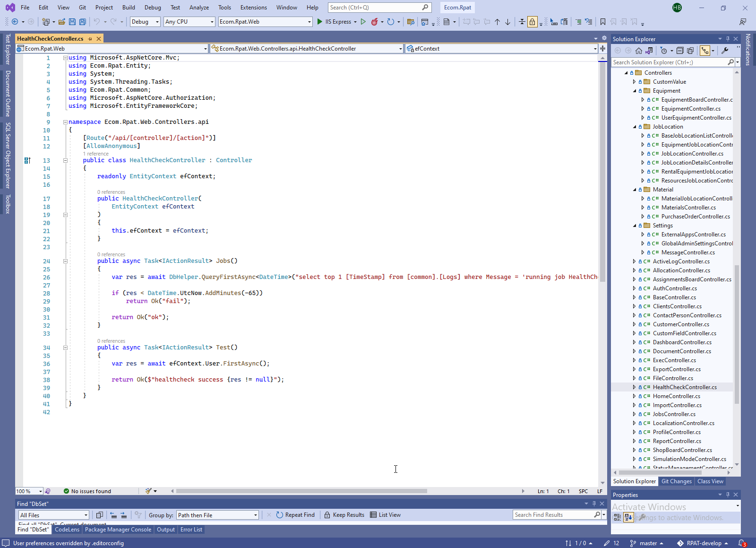Click the Save All toolbar icon
756x548 pixels.
point(83,22)
